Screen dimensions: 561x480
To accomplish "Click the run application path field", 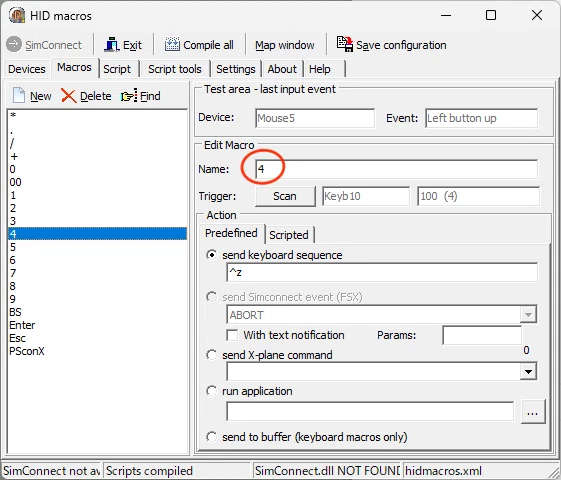I will [370, 411].
